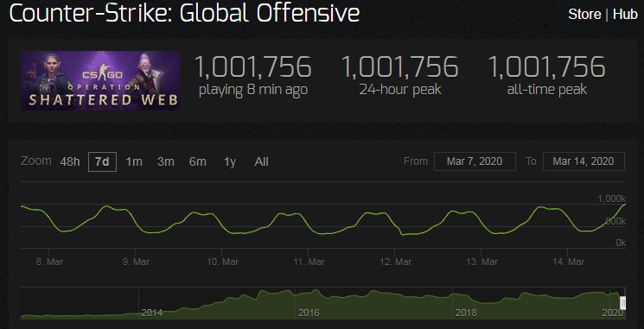The height and width of the screenshot is (329, 644).
Task: Select the 7d zoom range
Action: pos(102,162)
